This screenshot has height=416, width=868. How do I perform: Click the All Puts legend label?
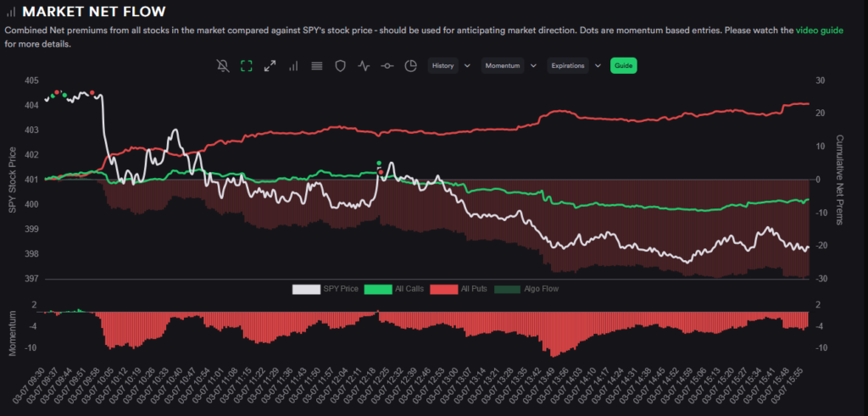pos(475,289)
